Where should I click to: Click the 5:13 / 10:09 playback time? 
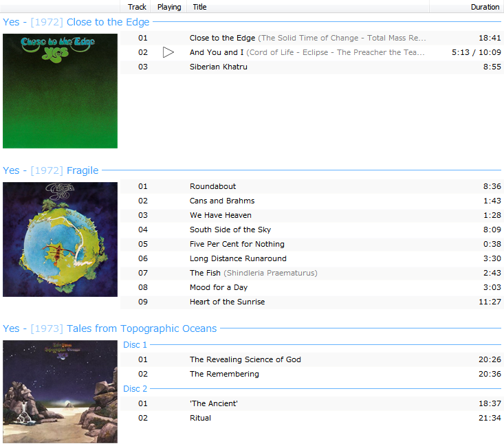[476, 52]
